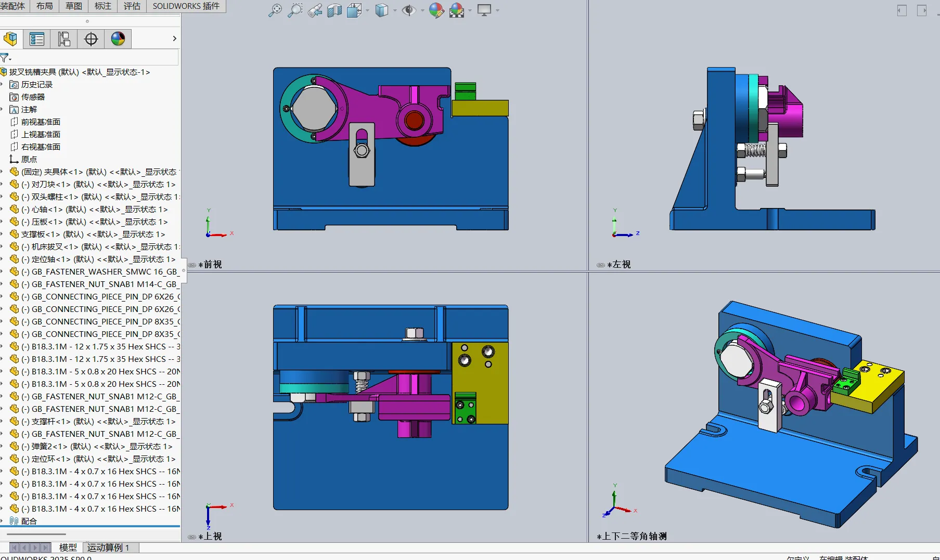Expand more manager tabs chevron
This screenshot has width=940, height=560.
pos(174,38)
